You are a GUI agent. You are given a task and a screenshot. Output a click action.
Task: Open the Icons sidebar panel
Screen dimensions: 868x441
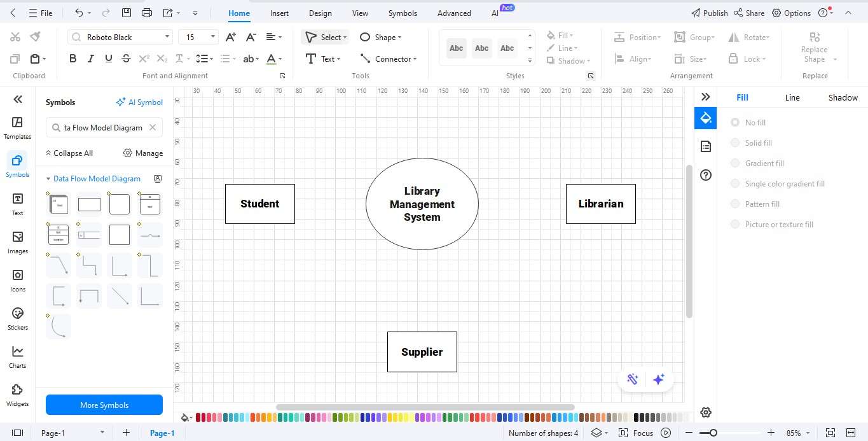pyautogui.click(x=17, y=281)
